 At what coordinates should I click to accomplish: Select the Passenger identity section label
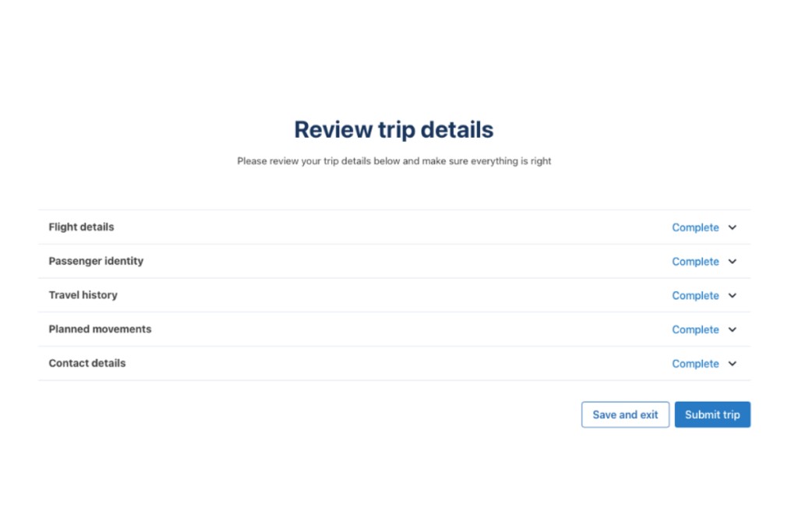point(96,261)
